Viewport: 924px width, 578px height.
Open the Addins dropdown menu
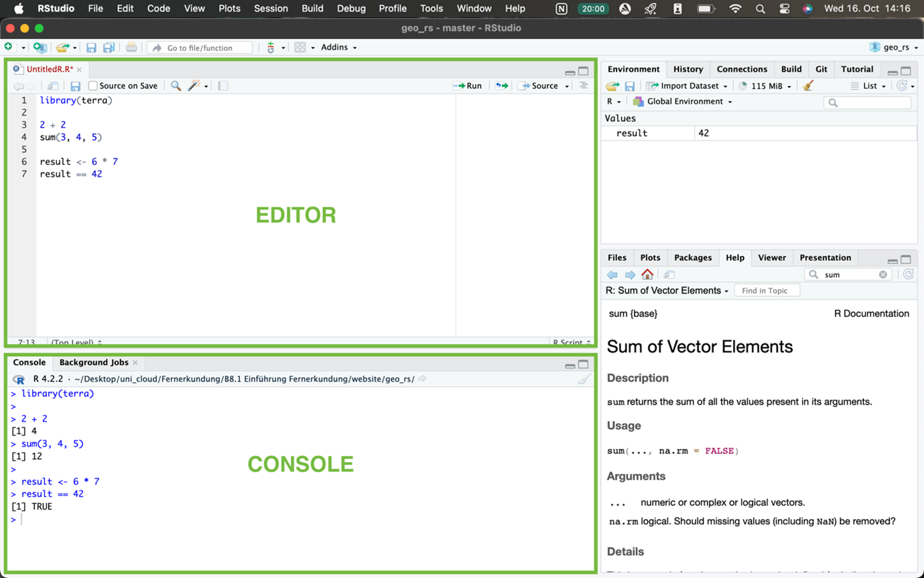(x=338, y=48)
